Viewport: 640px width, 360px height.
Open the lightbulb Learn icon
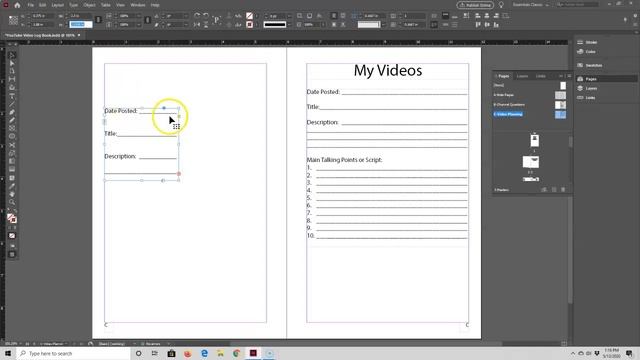click(501, 5)
